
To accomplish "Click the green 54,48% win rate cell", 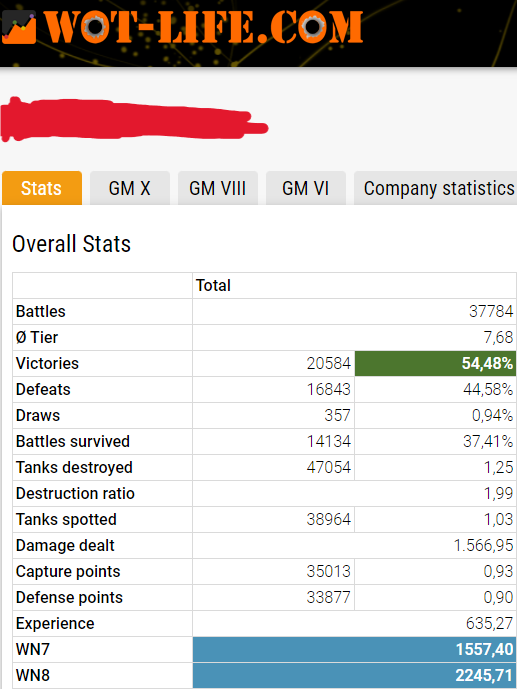I will tap(435, 363).
